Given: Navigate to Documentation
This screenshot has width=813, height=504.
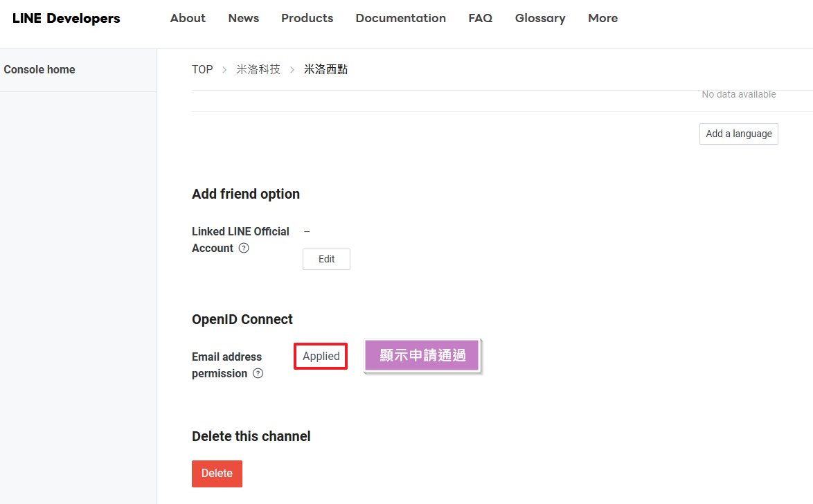Looking at the screenshot, I should pos(400,18).
